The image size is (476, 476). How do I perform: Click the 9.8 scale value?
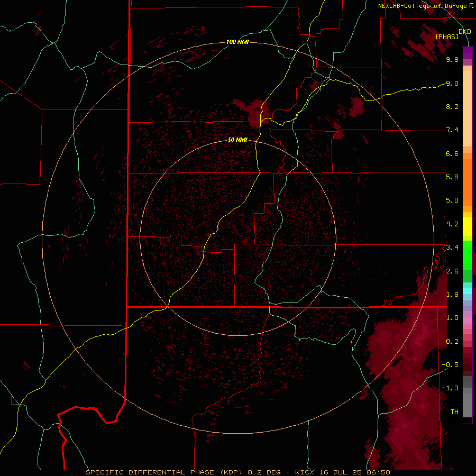[452, 59]
